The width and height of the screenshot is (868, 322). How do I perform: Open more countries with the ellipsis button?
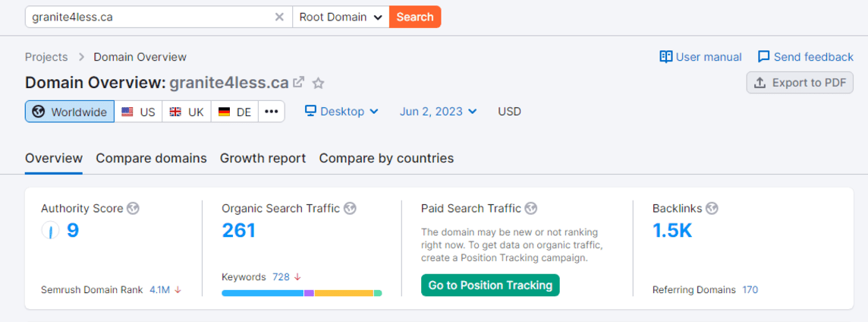[272, 112]
